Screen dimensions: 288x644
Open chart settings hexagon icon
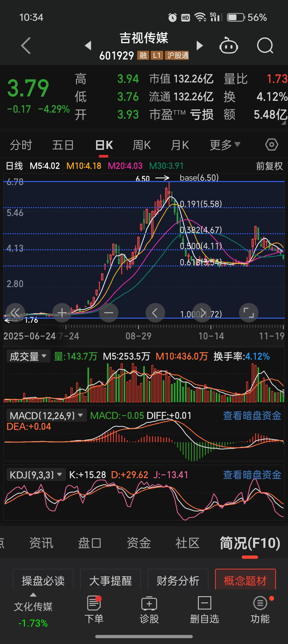coord(272,145)
